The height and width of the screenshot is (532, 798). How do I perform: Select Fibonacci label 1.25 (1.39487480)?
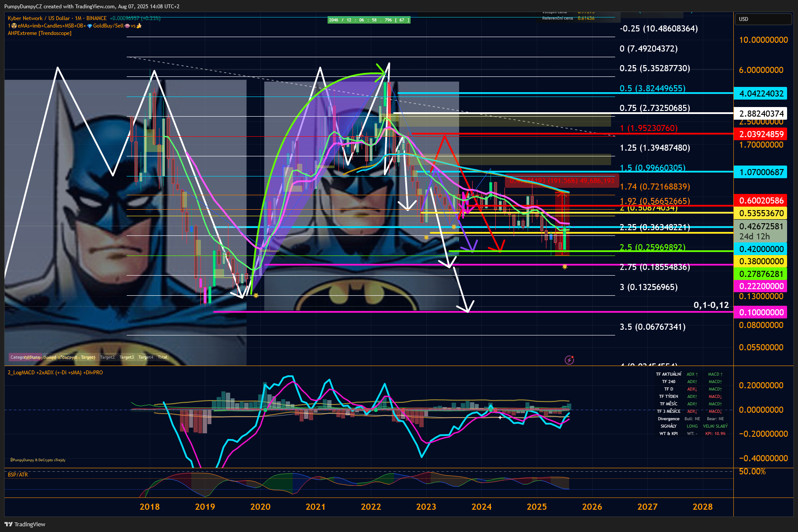[655, 148]
